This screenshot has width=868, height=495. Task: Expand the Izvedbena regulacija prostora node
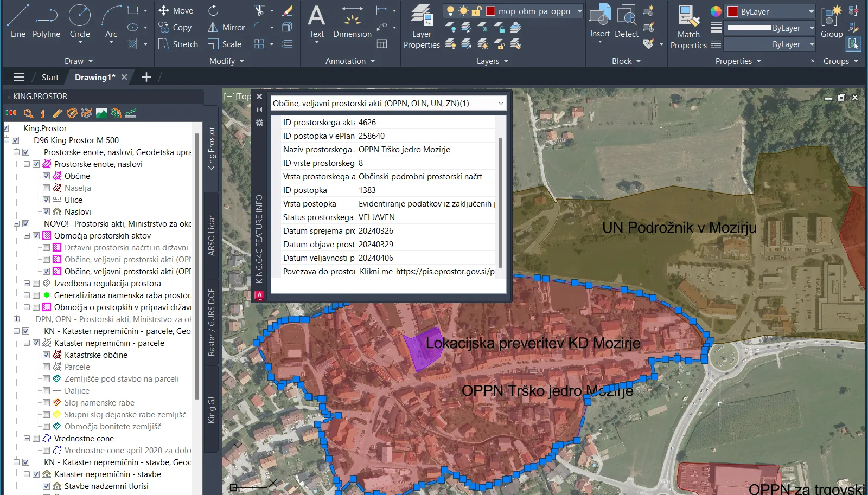tap(27, 284)
